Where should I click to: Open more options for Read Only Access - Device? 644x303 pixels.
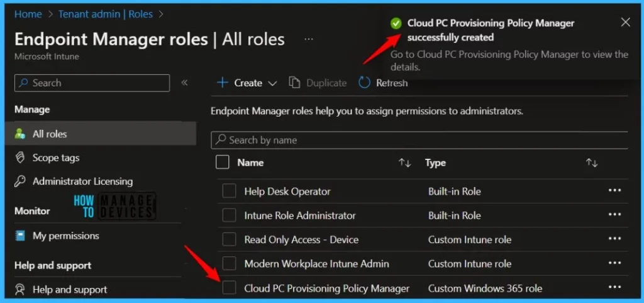tap(614, 239)
